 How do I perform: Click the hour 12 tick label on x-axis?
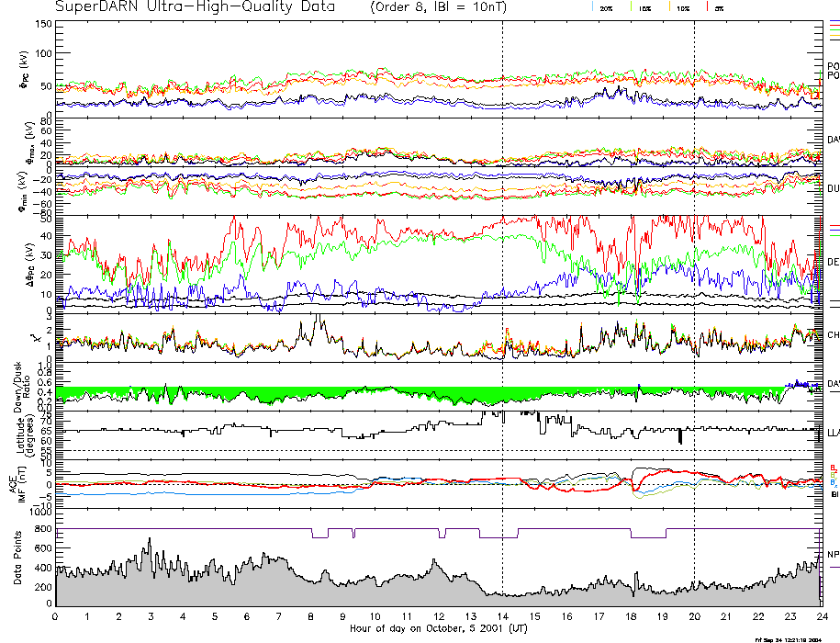[x=439, y=616]
